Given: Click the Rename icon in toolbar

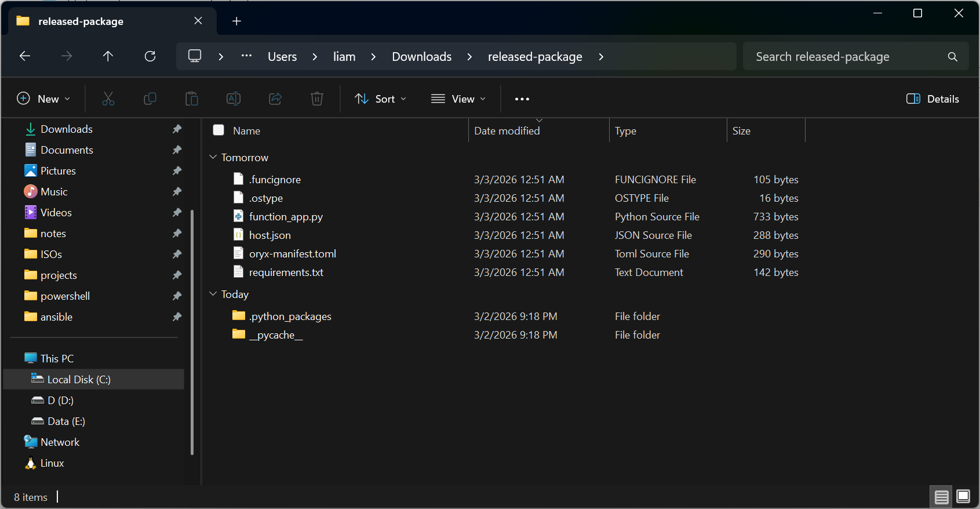Looking at the screenshot, I should [x=234, y=99].
